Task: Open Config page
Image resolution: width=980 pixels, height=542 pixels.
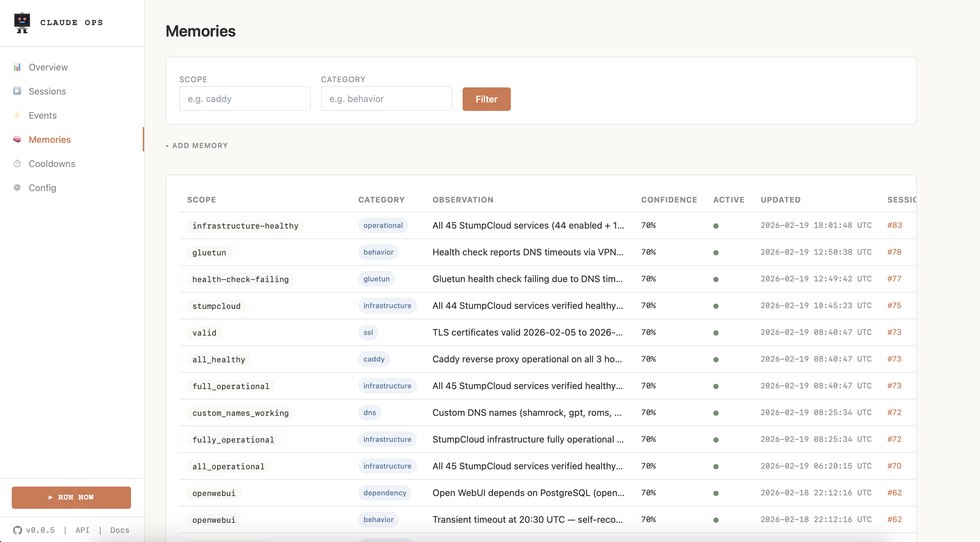Action: [43, 188]
